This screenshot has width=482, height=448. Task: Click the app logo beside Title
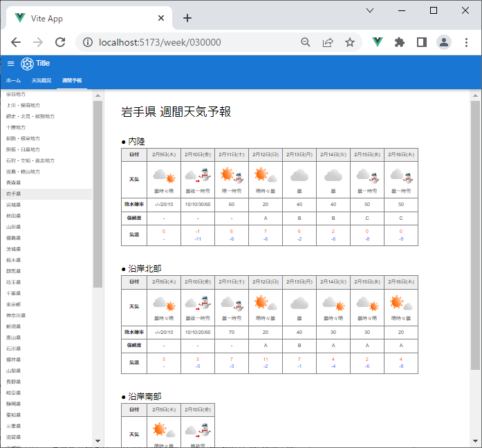click(x=27, y=64)
